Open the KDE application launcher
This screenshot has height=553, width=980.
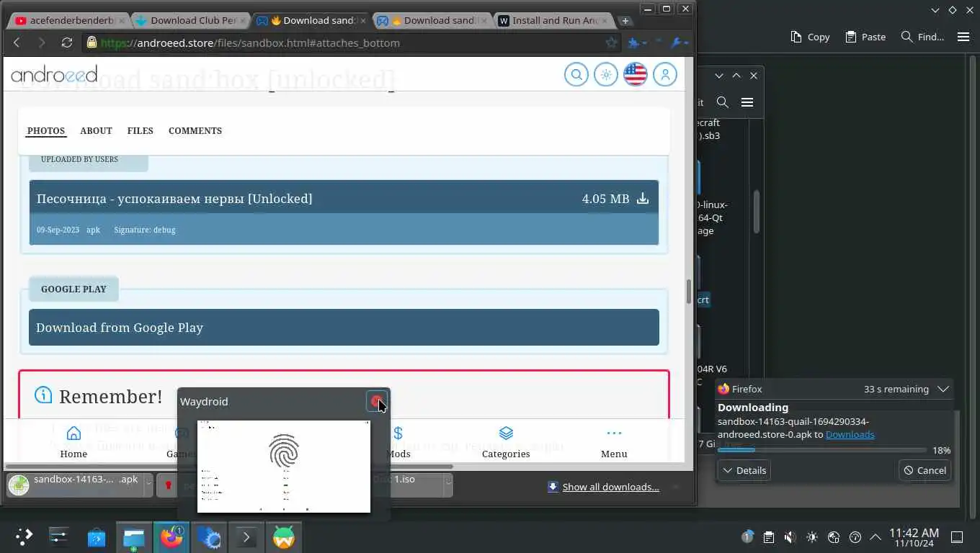[24, 537]
